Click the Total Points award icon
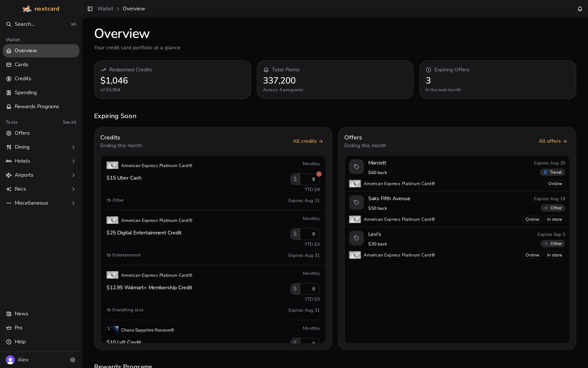Image resolution: width=588 pixels, height=368 pixels. click(x=266, y=70)
